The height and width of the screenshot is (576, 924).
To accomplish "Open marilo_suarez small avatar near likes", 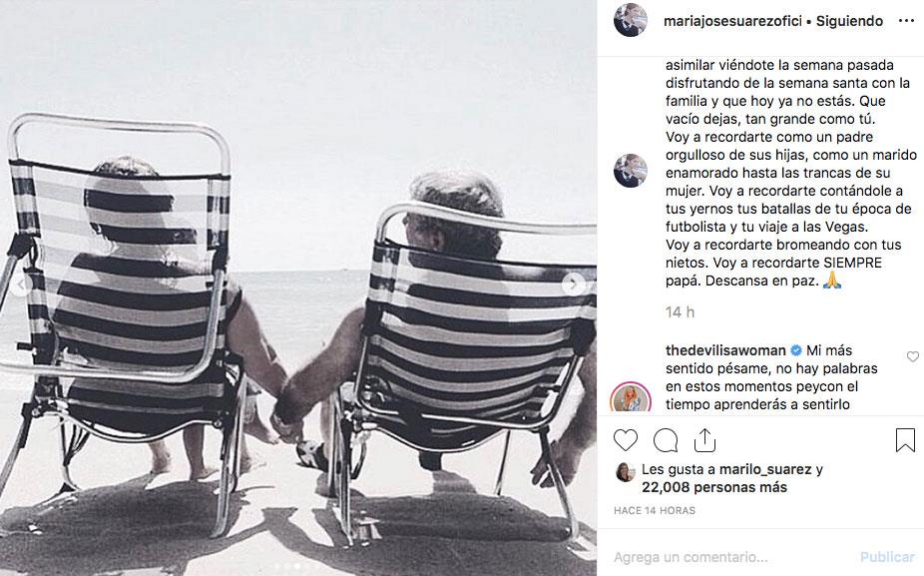I will click(x=626, y=472).
